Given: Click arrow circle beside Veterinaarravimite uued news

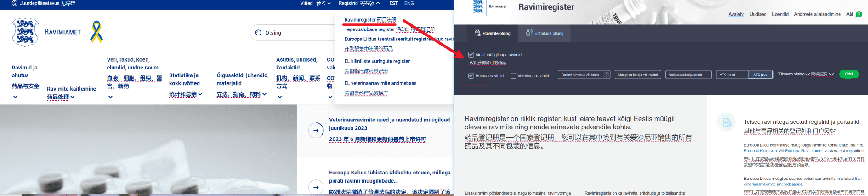Looking at the screenshot, I should point(316,130).
